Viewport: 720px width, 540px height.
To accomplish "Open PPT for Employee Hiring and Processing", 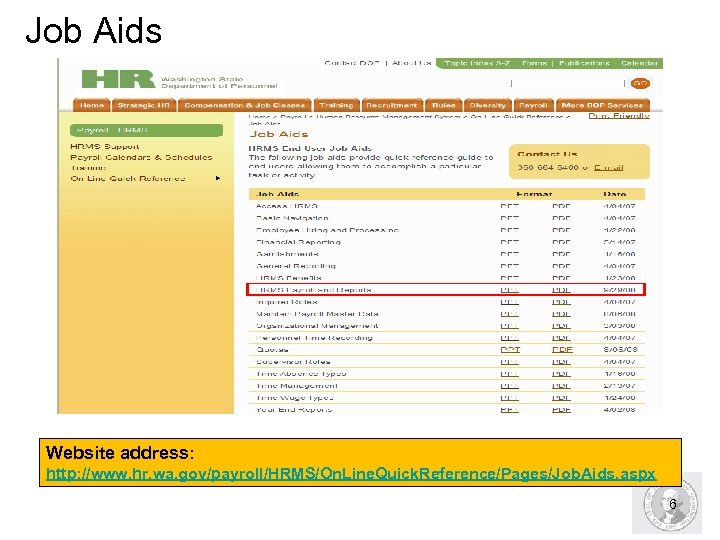I will (x=509, y=230).
